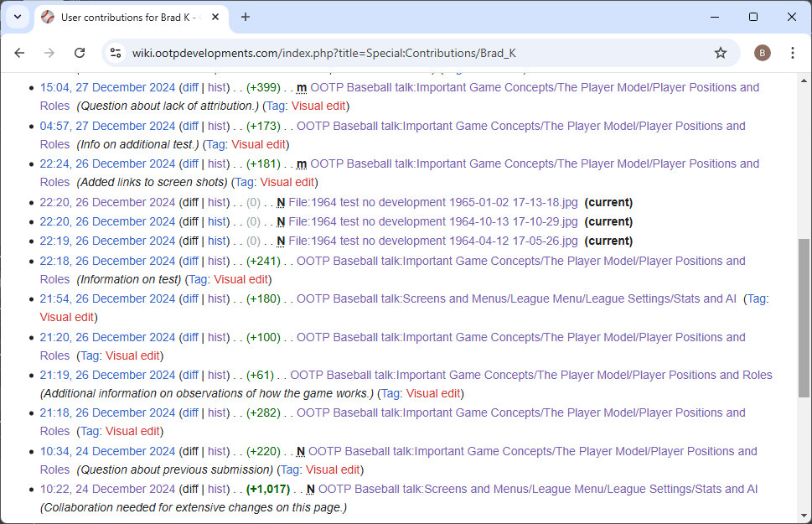Open the 21:54, 26 December 2024 revision
The image size is (812, 524).
click(107, 299)
